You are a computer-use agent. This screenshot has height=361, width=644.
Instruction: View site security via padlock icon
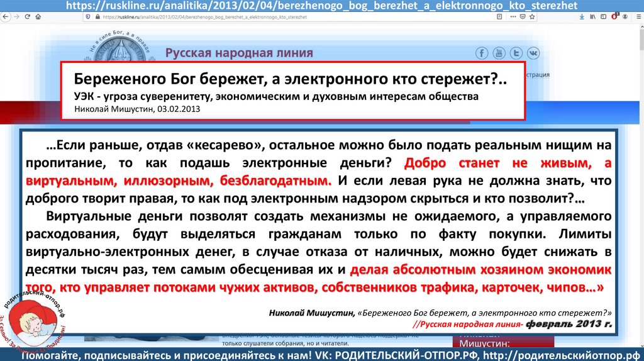[x=97, y=17]
